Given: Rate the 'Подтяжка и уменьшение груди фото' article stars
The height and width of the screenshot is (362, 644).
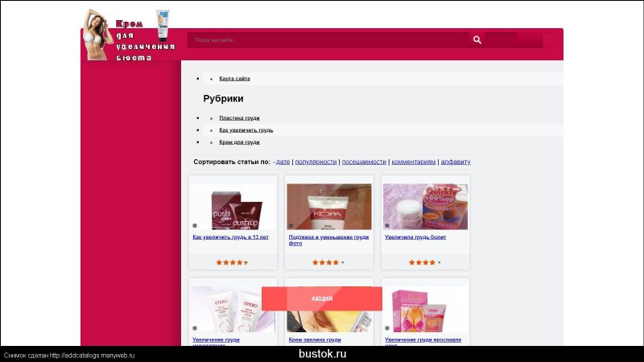Looking at the screenshot, I should [x=328, y=262].
